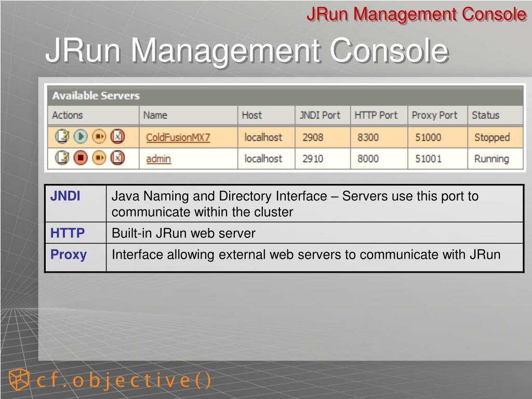Image resolution: width=532 pixels, height=399 pixels.
Task: Click the edit icon in ColdFusionMX7 row
Action: pos(62,137)
